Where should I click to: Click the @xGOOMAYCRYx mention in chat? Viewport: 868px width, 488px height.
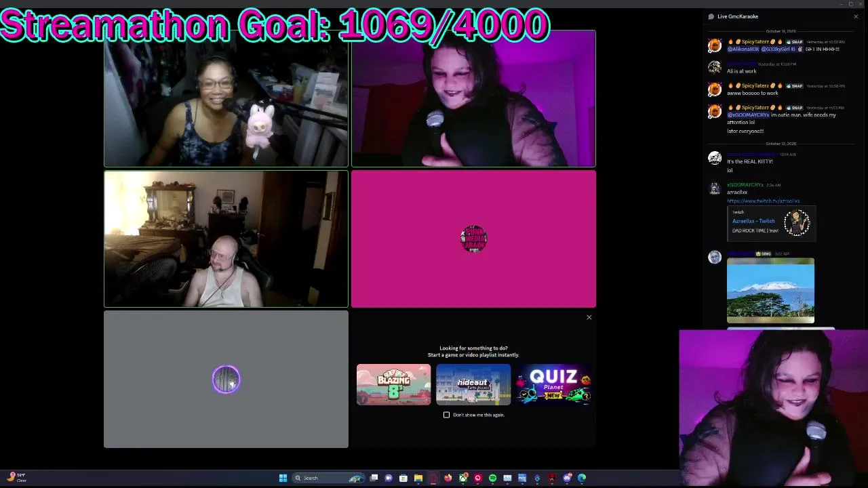click(748, 115)
